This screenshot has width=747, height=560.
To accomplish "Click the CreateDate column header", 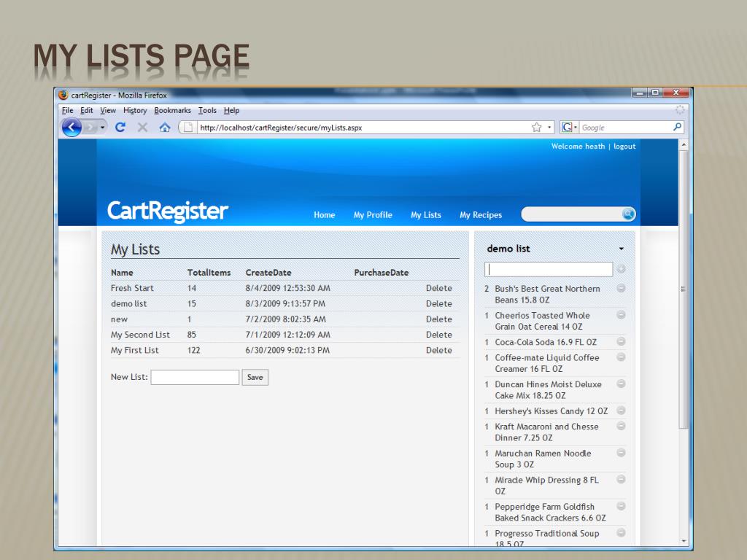I will (x=268, y=273).
